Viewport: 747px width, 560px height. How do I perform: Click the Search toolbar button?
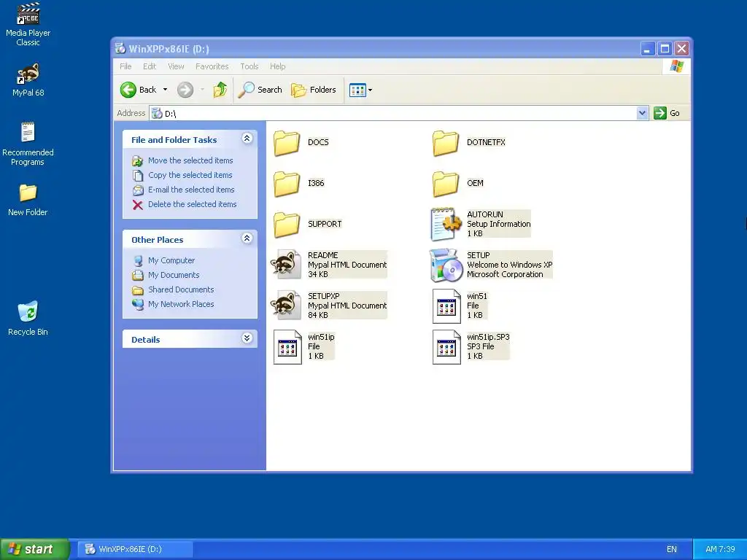click(260, 90)
